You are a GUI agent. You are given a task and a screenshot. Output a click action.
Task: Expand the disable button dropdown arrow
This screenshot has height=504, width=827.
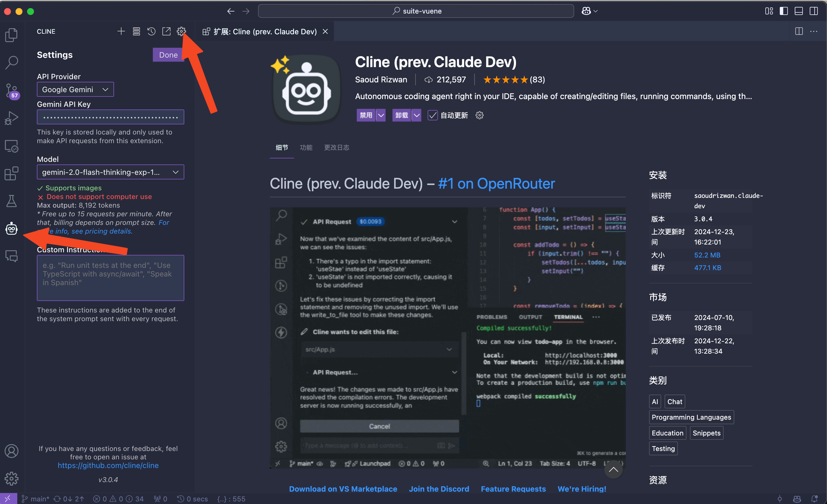coord(381,115)
